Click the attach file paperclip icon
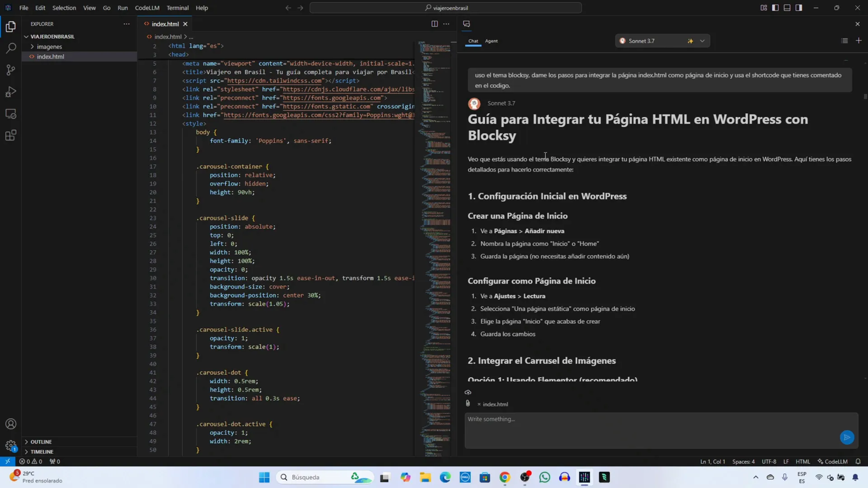Viewport: 868px width, 488px height. pyautogui.click(x=468, y=403)
